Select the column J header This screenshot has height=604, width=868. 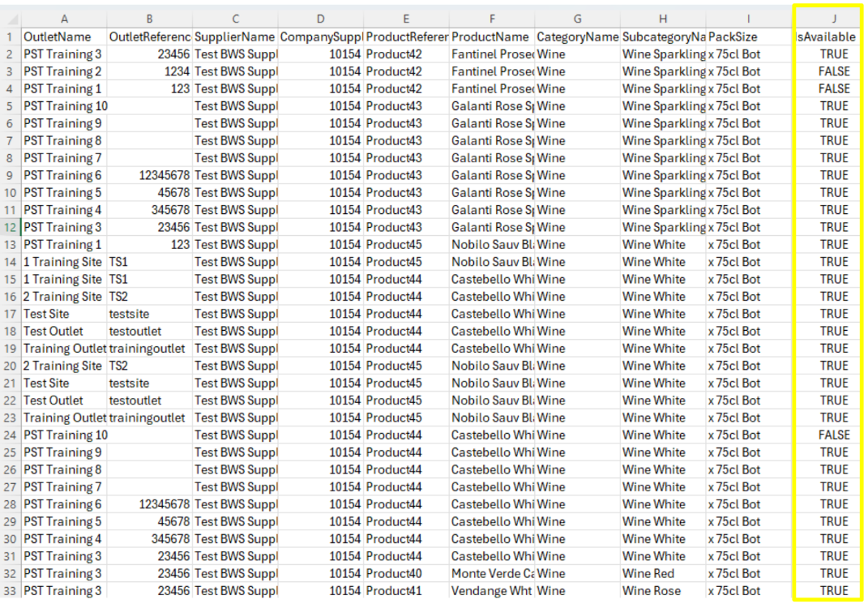pos(833,19)
